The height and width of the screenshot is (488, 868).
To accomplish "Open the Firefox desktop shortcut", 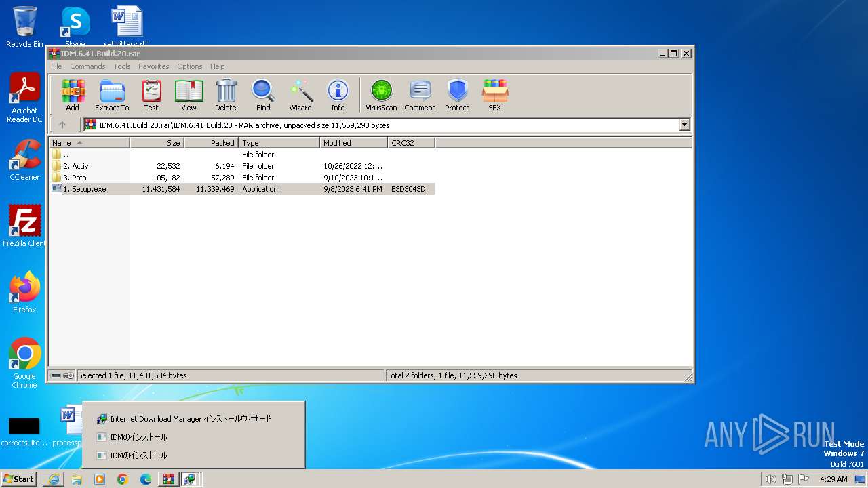I will [24, 293].
